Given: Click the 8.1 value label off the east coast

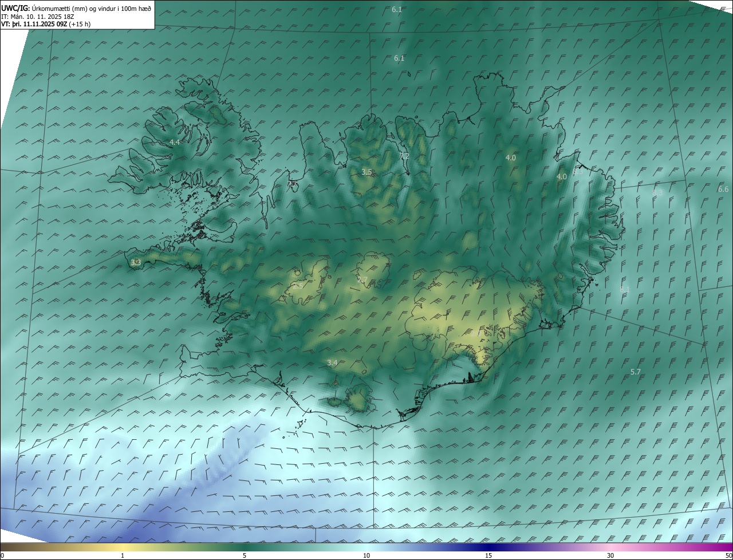Looking at the screenshot, I should tap(625, 289).
